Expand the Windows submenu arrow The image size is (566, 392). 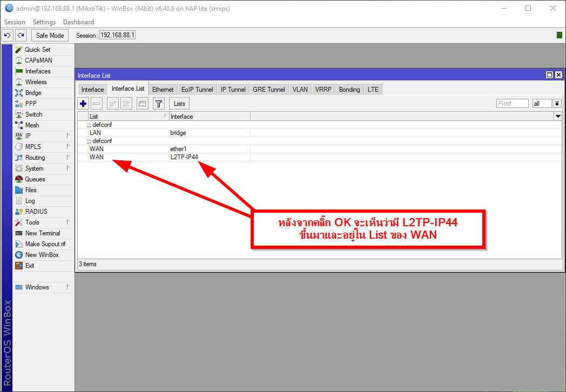tap(68, 287)
